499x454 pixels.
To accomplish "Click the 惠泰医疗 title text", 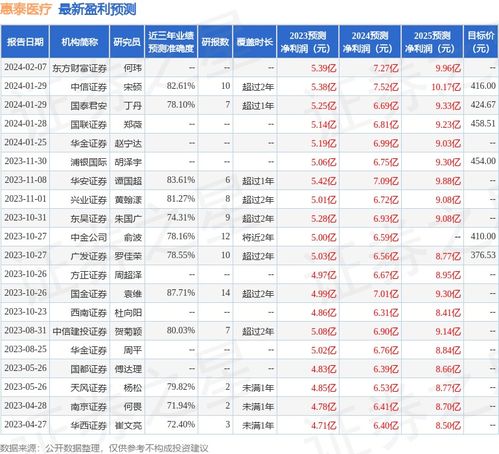I will 26,9.
